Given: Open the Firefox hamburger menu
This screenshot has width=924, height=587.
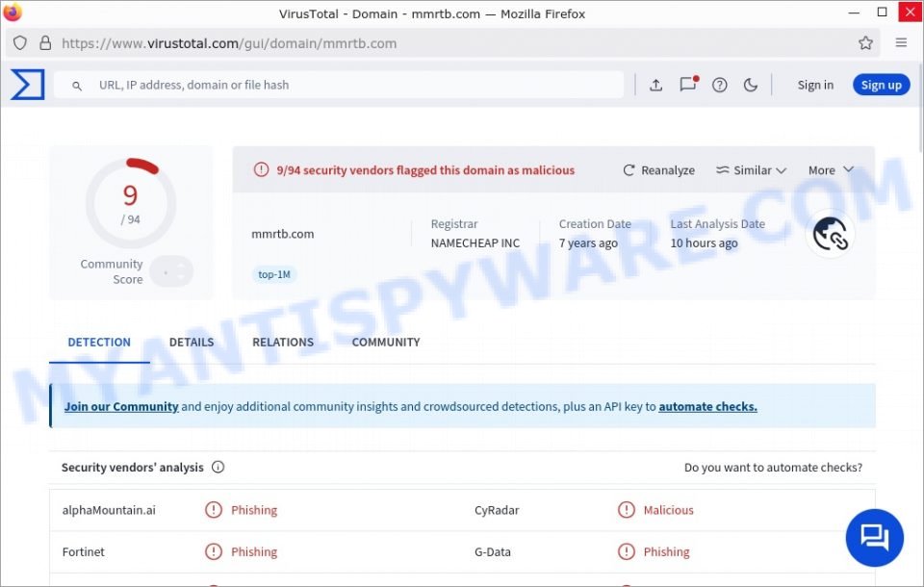Looking at the screenshot, I should (x=901, y=42).
